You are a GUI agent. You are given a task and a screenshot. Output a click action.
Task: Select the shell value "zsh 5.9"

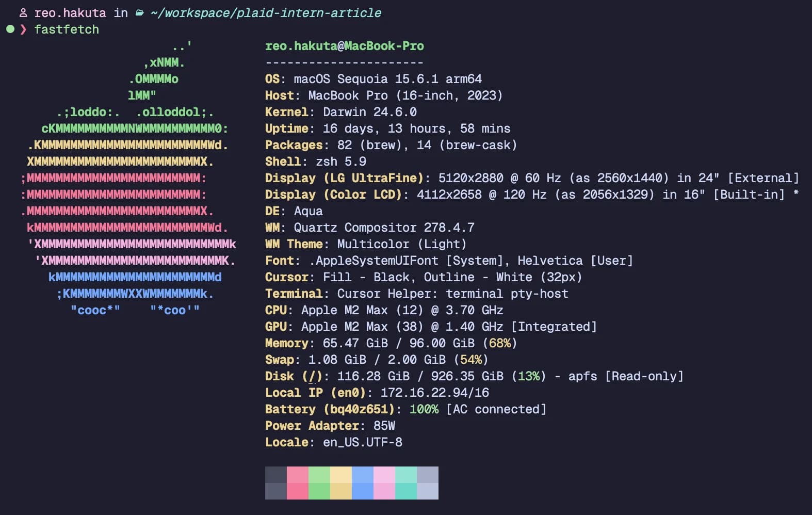click(x=341, y=162)
